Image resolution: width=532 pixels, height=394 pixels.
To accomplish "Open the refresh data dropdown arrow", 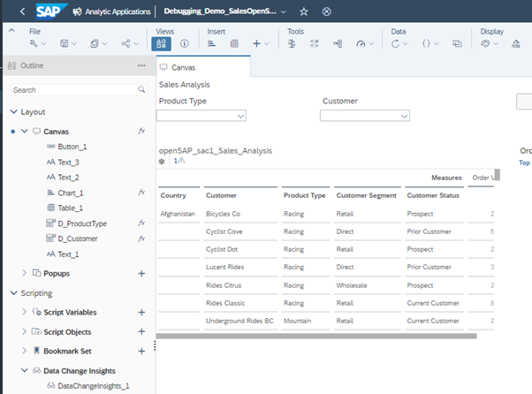I will click(x=406, y=44).
